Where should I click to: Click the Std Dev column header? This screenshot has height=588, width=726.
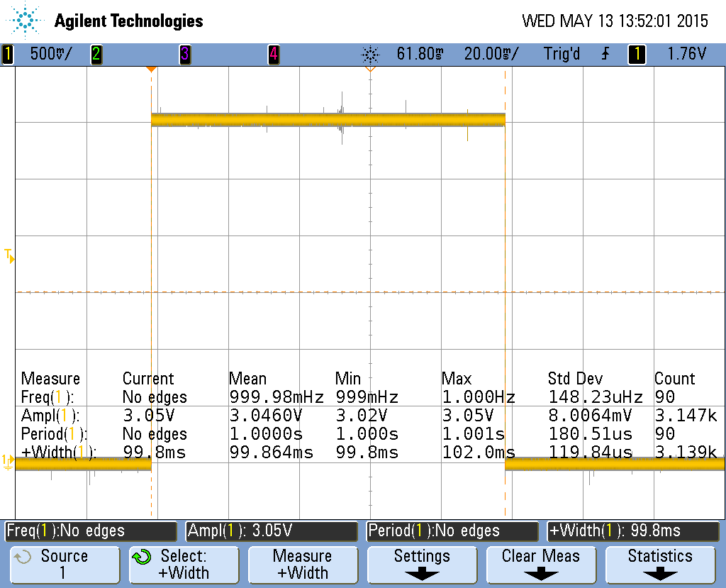576,379
